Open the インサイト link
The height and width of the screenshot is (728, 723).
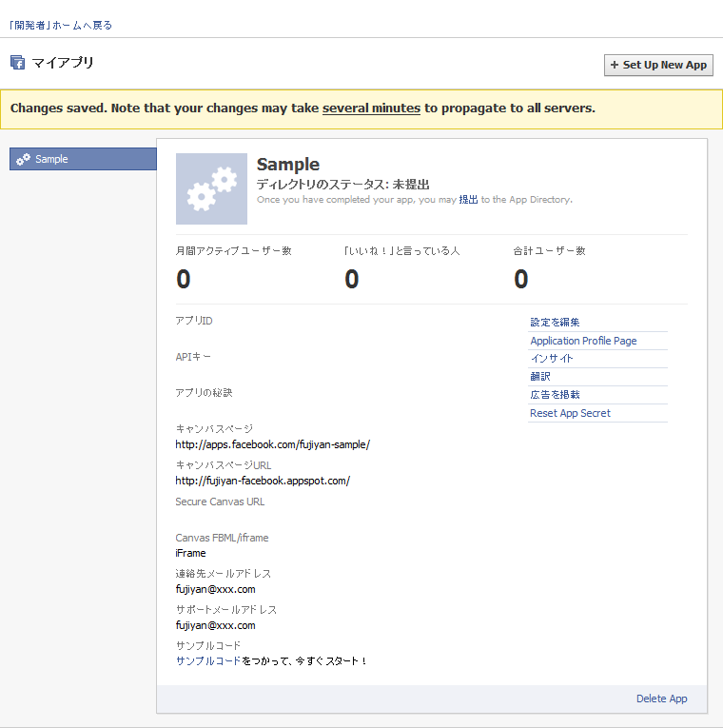click(552, 359)
